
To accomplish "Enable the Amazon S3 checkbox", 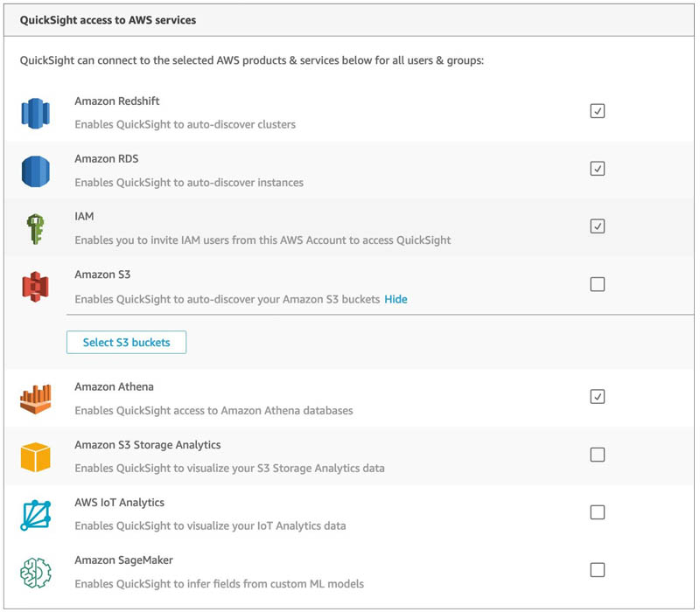I will (598, 284).
